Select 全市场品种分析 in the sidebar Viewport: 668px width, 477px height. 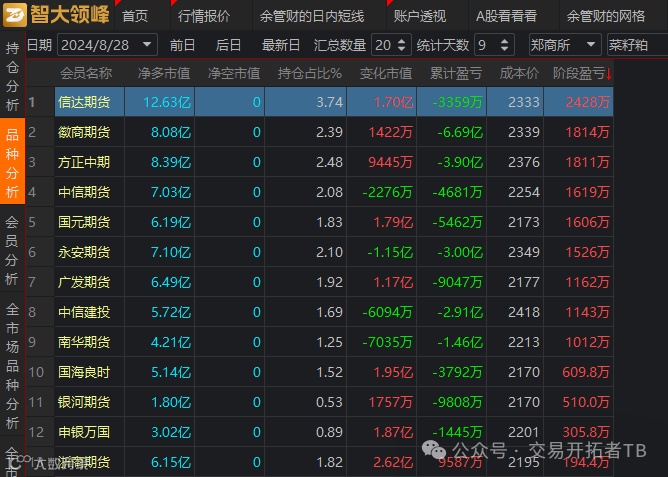coord(12,366)
